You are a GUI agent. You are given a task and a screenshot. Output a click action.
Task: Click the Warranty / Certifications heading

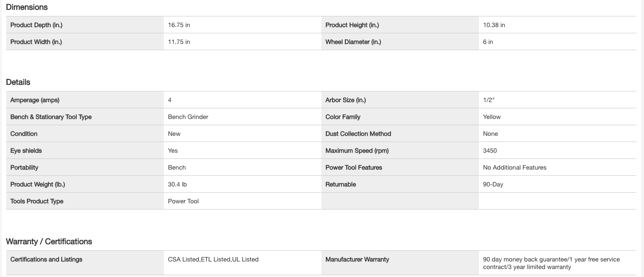pos(49,241)
